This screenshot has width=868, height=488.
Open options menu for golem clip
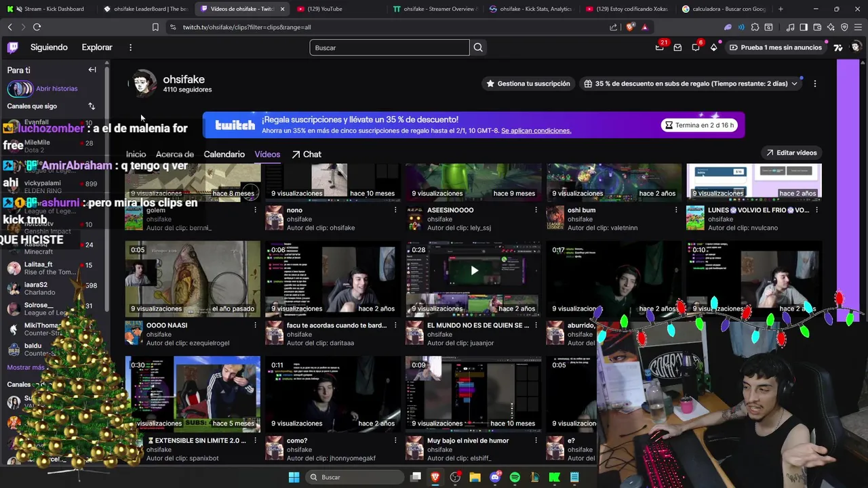point(255,210)
